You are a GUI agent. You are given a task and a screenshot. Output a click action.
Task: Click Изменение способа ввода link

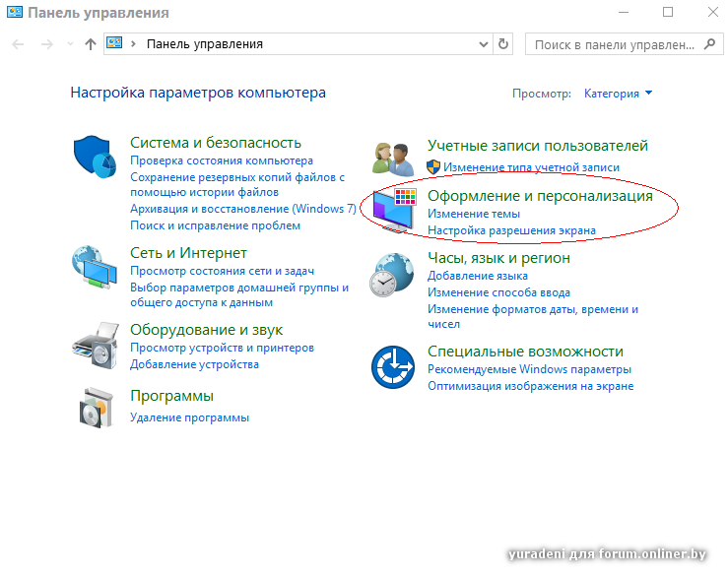(x=498, y=292)
